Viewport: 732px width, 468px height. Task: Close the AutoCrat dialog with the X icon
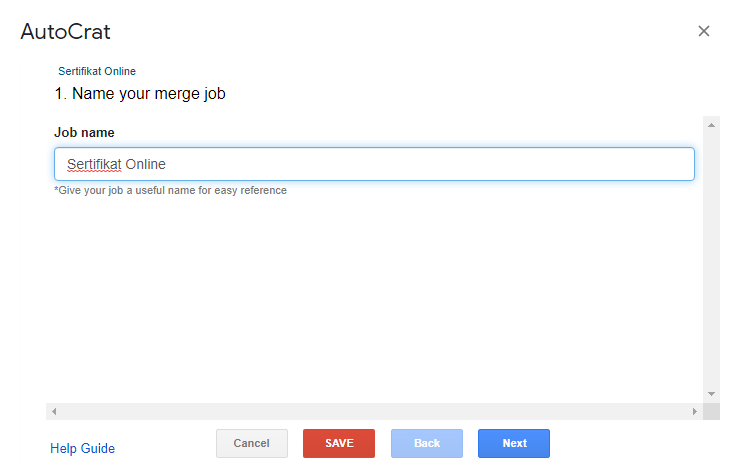pos(704,31)
